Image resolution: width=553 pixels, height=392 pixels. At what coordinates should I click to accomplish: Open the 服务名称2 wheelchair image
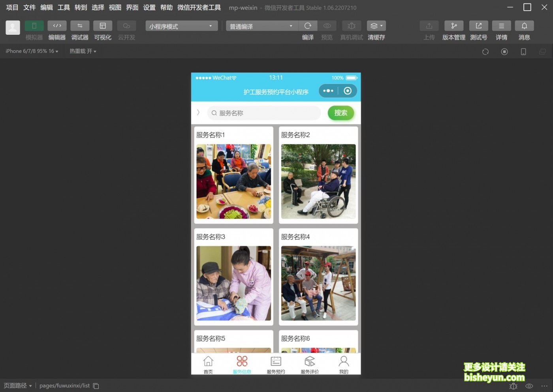(x=318, y=181)
